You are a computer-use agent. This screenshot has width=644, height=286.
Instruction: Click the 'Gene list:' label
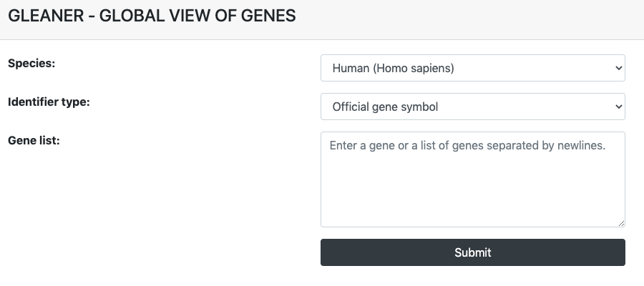(34, 140)
